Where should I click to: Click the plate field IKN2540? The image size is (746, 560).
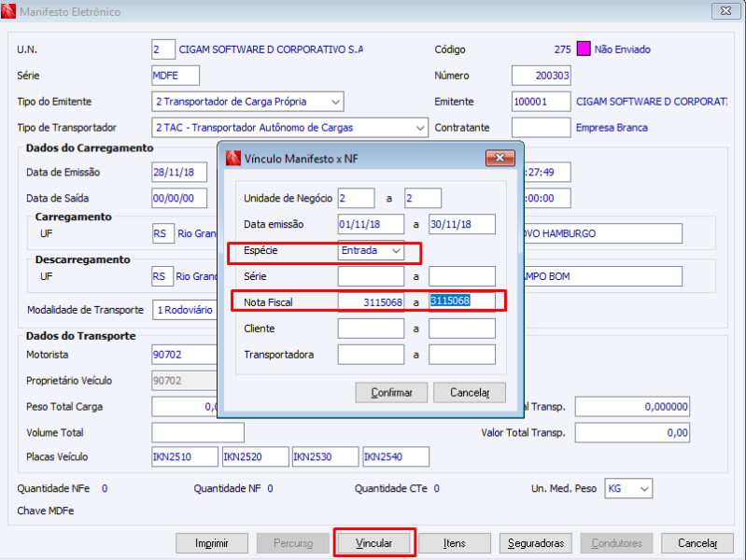(x=396, y=456)
